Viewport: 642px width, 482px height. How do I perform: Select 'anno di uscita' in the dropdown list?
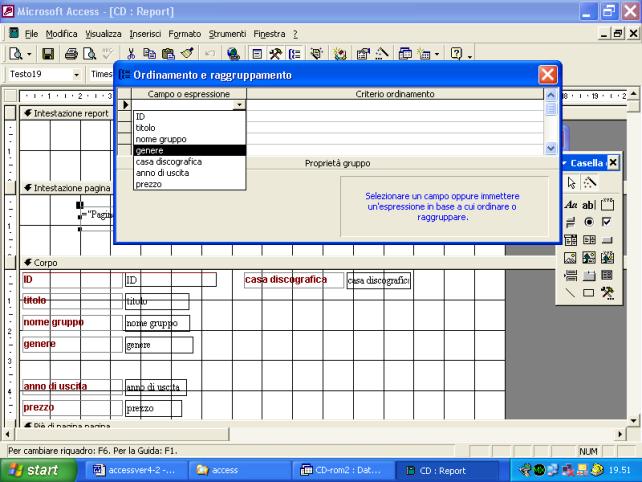click(161, 172)
